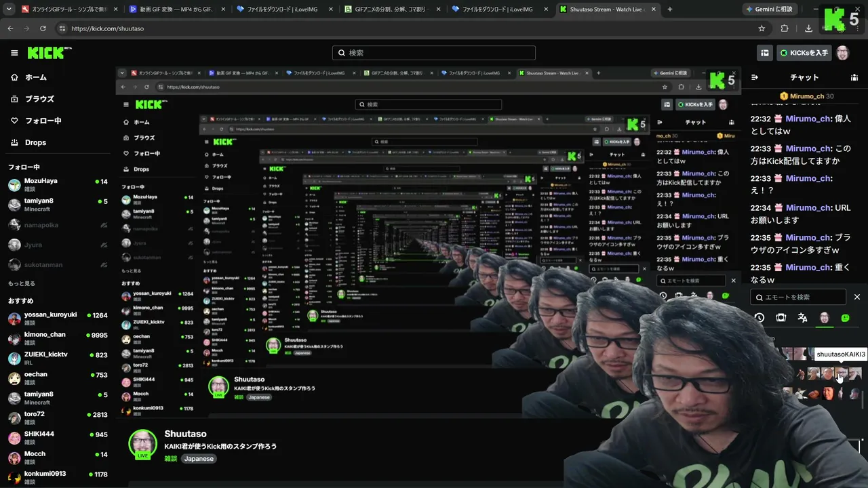This screenshot has height=488, width=868.
Task: Bookmark this page with the star
Action: click(x=762, y=28)
